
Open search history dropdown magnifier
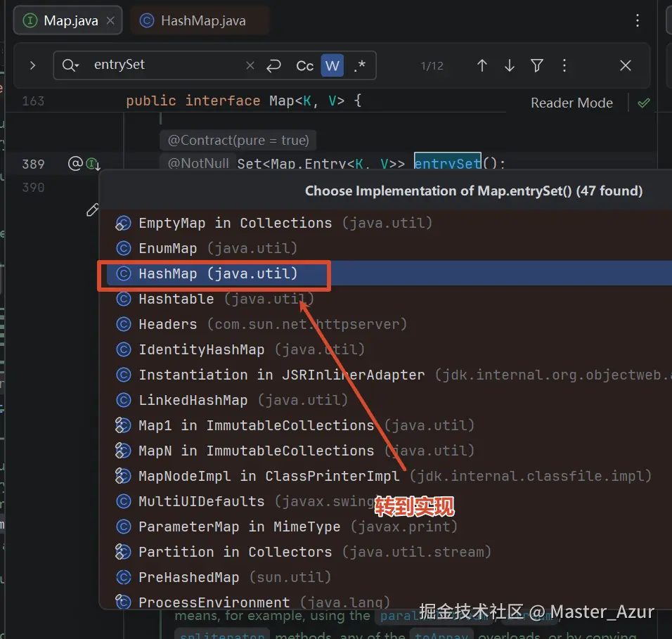pos(70,65)
